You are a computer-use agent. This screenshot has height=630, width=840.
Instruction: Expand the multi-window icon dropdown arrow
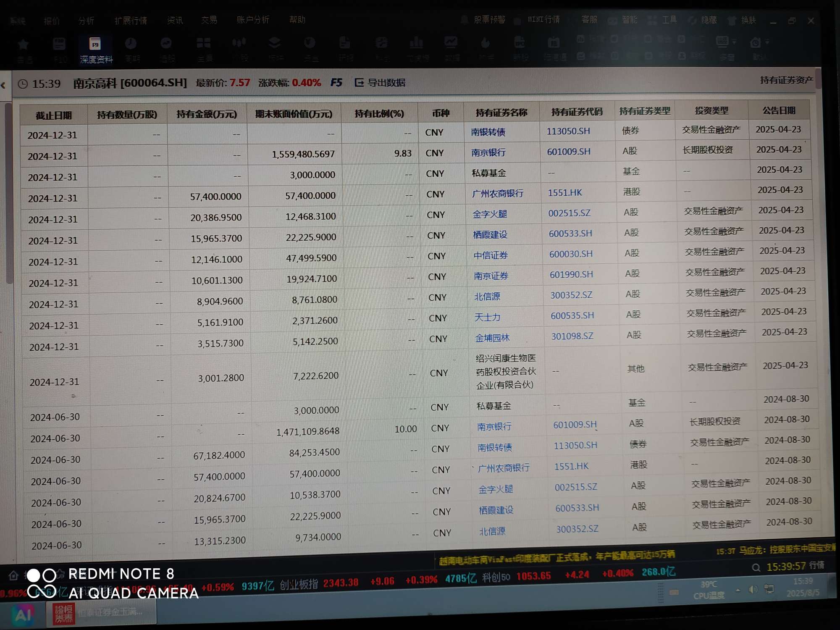tap(734, 42)
